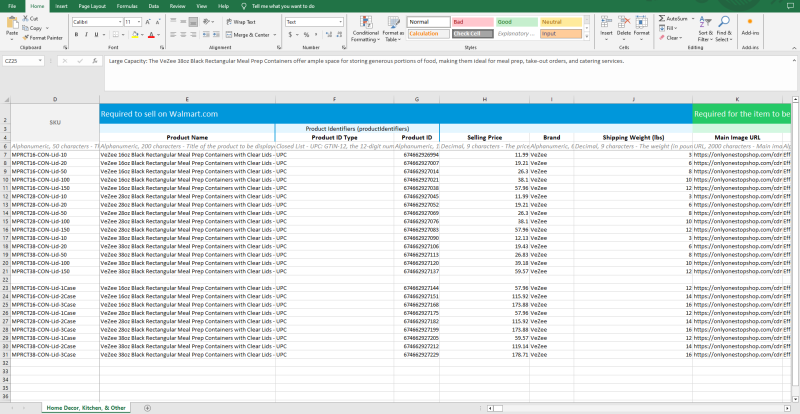The width and height of the screenshot is (800, 414).
Task: Apply the Good cell style
Action: coord(517,22)
